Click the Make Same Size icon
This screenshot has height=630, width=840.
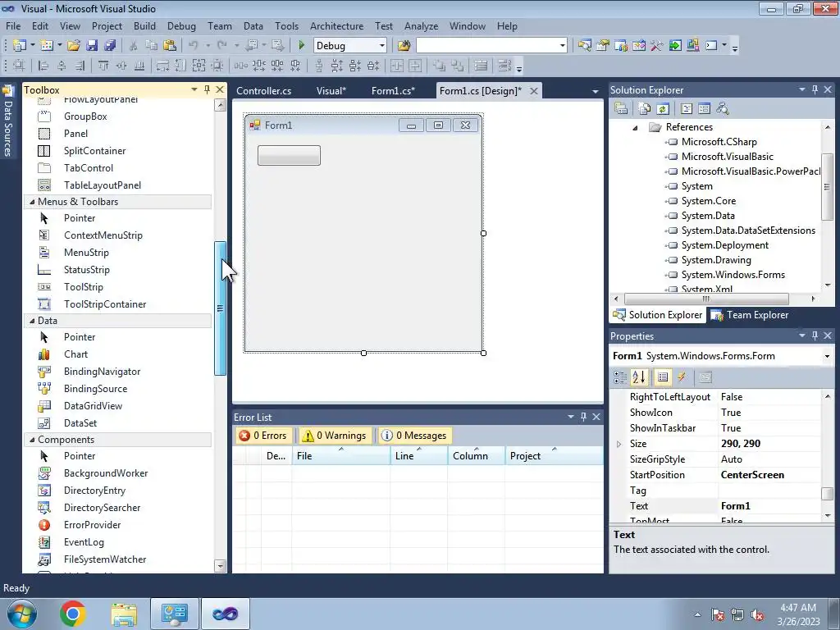click(199, 66)
